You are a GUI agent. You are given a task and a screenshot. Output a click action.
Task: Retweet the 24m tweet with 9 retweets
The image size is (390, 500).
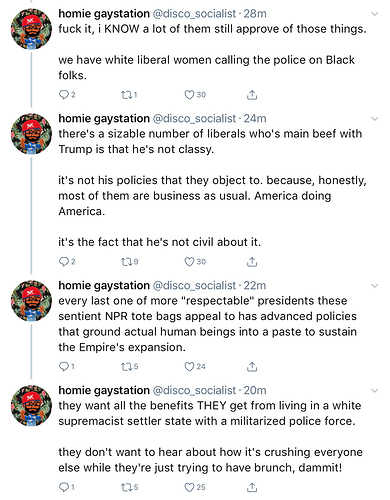(127, 262)
